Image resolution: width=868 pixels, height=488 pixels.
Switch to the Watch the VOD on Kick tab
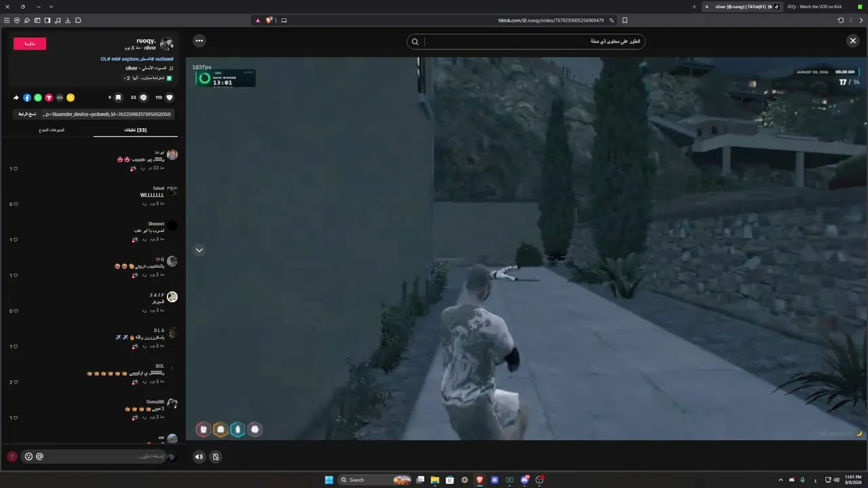[814, 7]
